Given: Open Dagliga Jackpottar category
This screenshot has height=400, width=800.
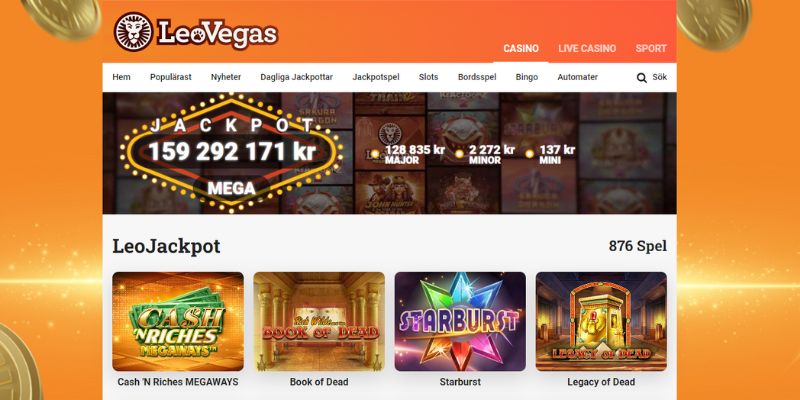Looking at the screenshot, I should (296, 77).
